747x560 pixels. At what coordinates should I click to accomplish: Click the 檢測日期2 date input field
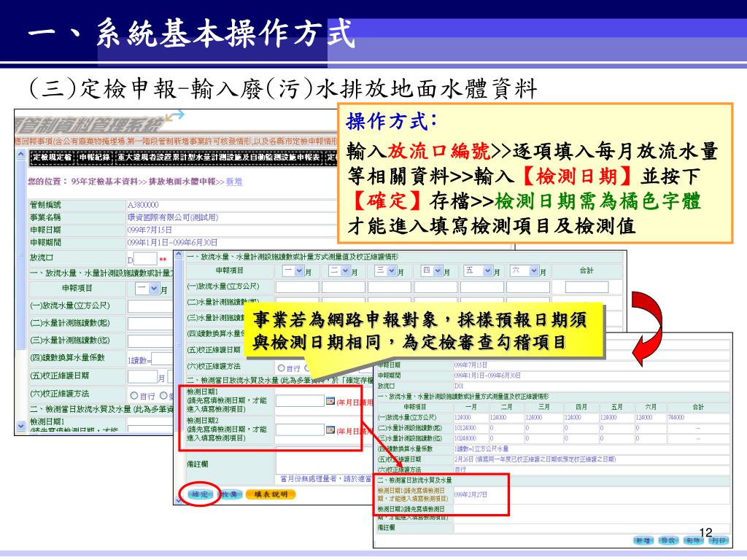[x=300, y=430]
